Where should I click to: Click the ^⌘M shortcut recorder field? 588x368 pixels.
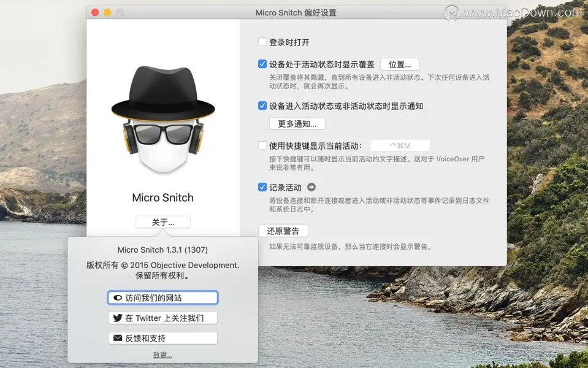400,145
